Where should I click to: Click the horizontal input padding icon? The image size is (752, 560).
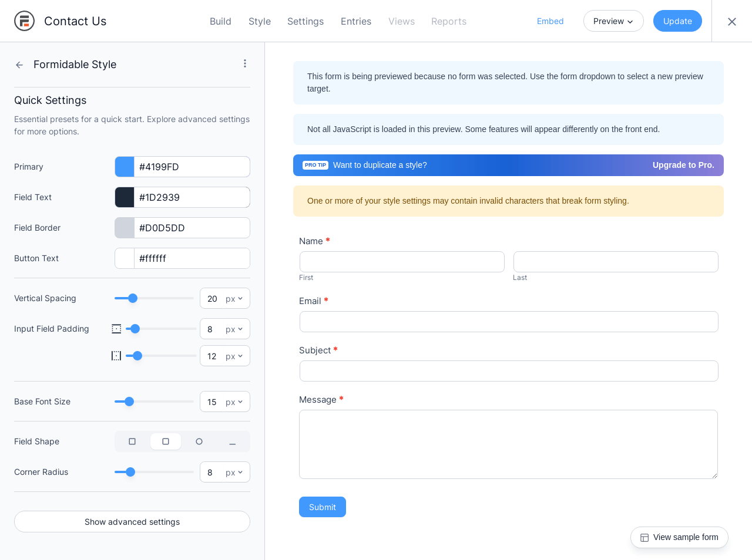(x=116, y=356)
